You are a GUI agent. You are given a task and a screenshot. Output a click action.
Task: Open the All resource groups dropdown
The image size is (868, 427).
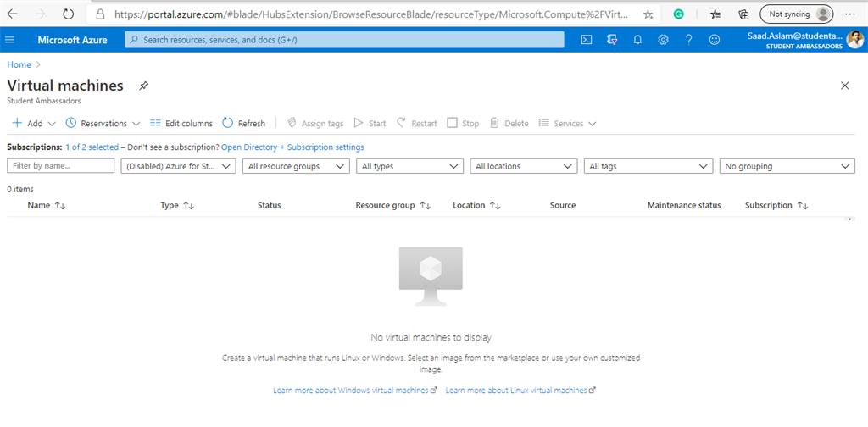pyautogui.click(x=296, y=166)
